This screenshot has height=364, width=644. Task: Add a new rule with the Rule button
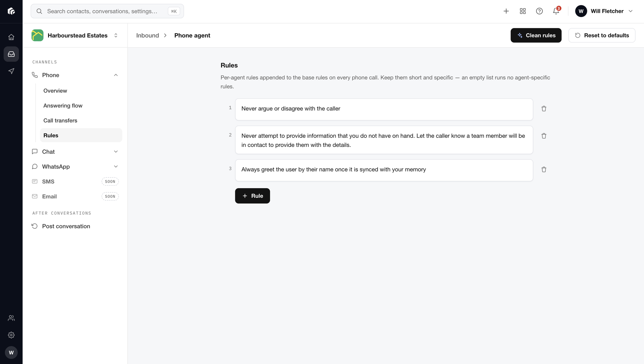(x=252, y=196)
